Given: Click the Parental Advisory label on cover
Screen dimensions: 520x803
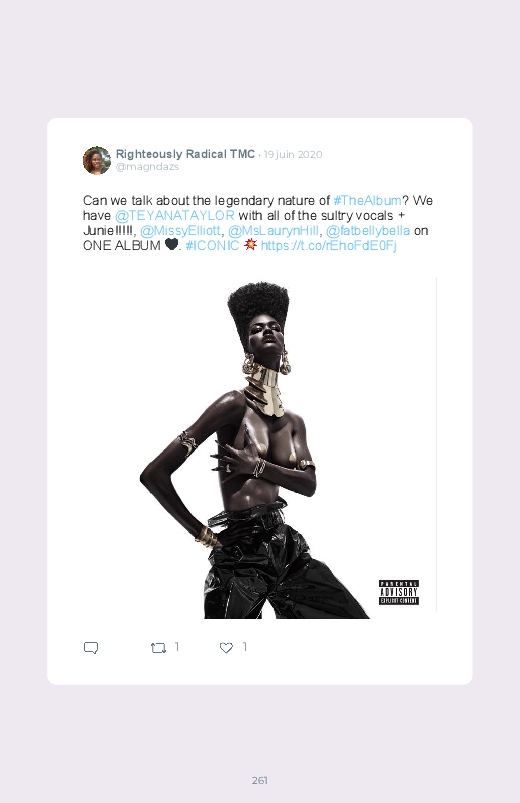Looking at the screenshot, I should (x=399, y=592).
